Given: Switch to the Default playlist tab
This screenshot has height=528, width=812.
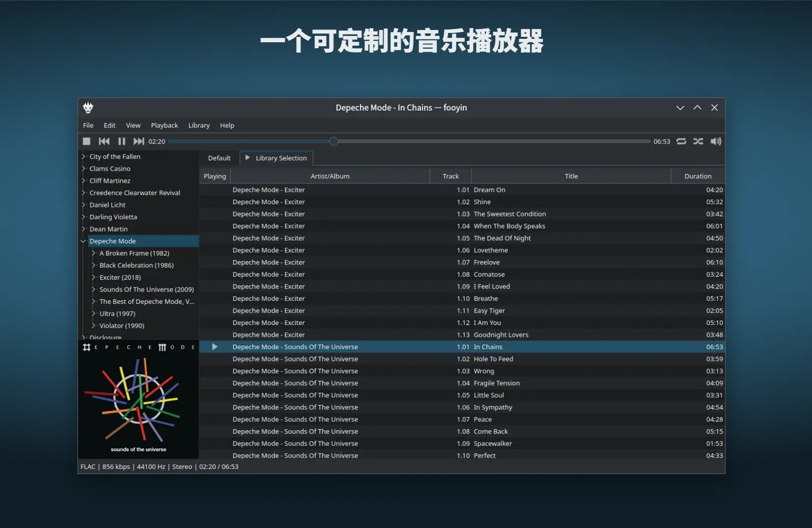Looking at the screenshot, I should (x=219, y=158).
